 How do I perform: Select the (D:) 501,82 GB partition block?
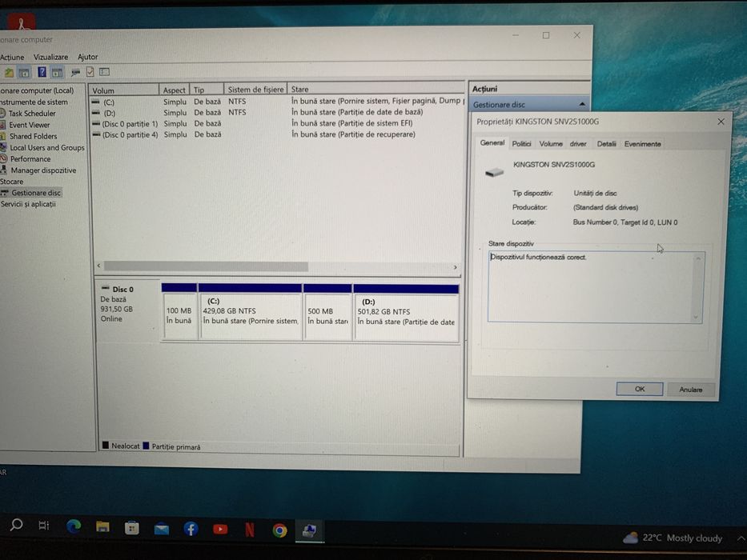tap(407, 312)
